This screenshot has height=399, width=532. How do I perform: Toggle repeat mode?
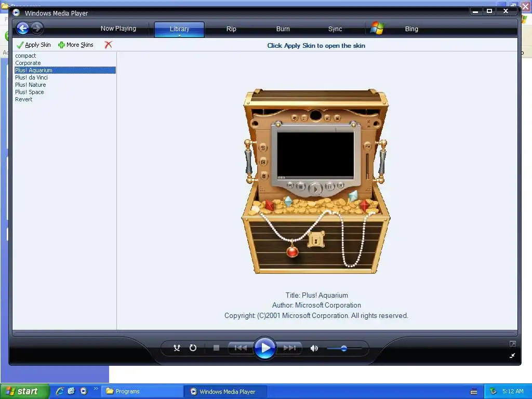[x=193, y=348]
